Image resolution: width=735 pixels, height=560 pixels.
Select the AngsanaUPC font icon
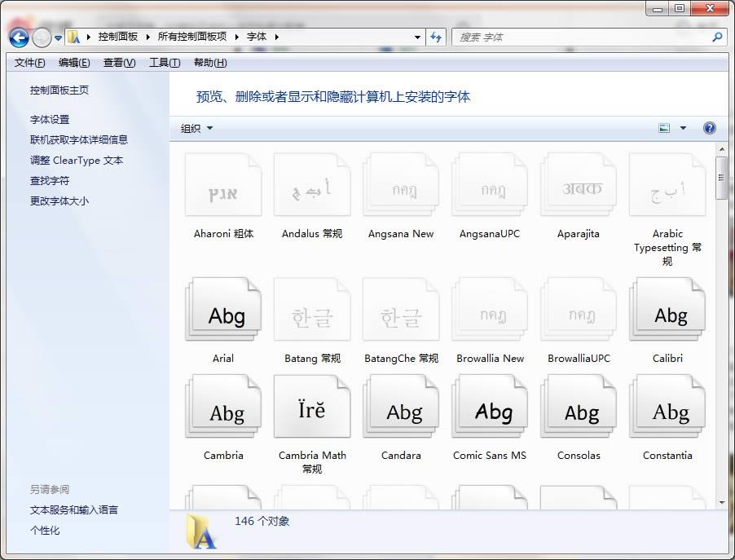pos(490,184)
